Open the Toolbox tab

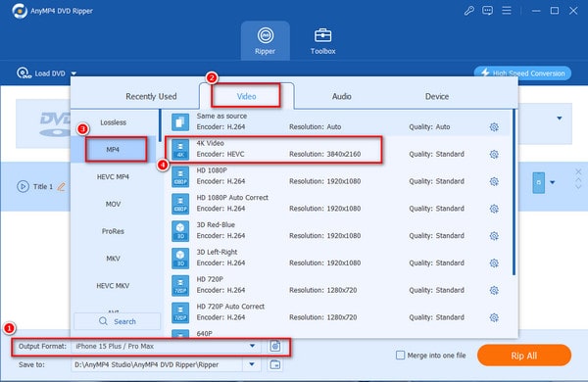(x=322, y=41)
